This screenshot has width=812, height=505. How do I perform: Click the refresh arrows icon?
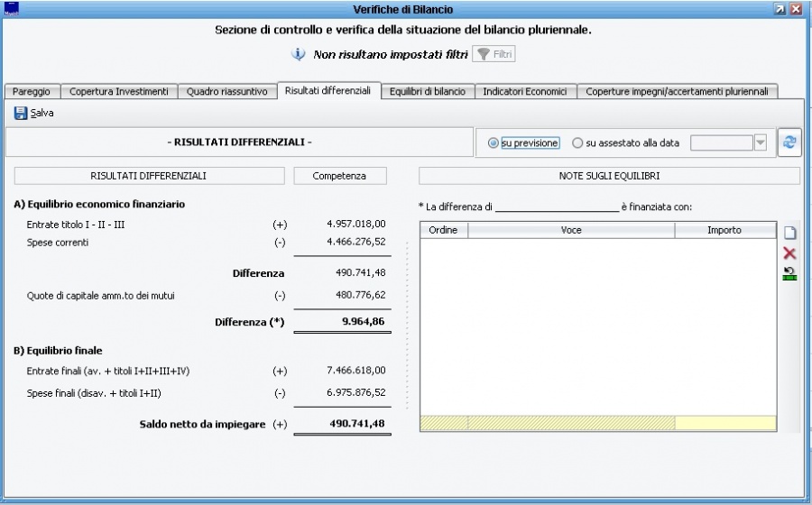(789, 142)
